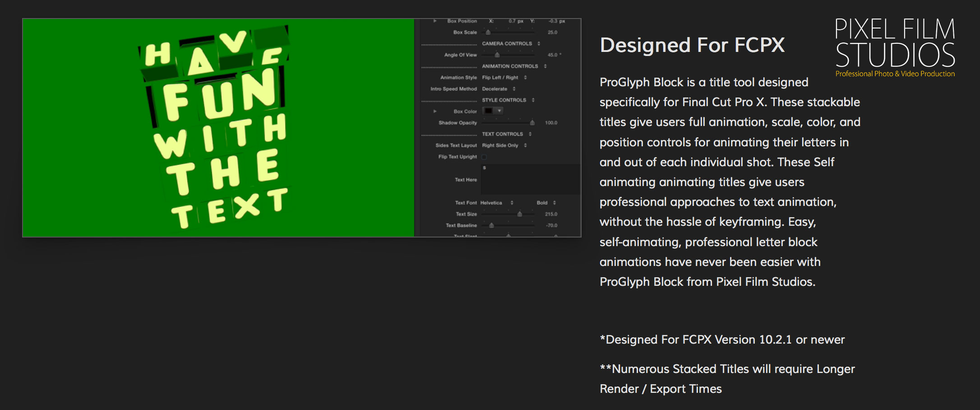Enable the Flip Text Upright checkbox
The height and width of the screenshot is (410, 980).
[x=484, y=157]
